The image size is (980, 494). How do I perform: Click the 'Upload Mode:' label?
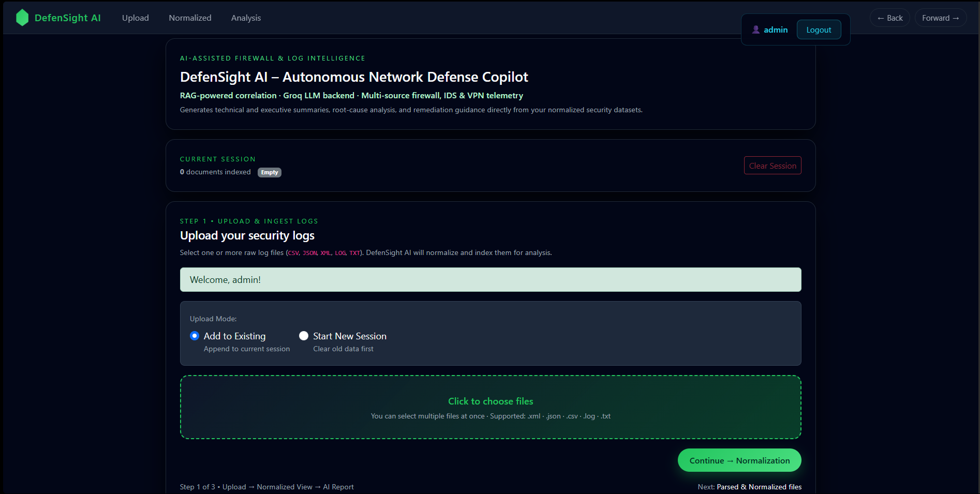tap(213, 319)
